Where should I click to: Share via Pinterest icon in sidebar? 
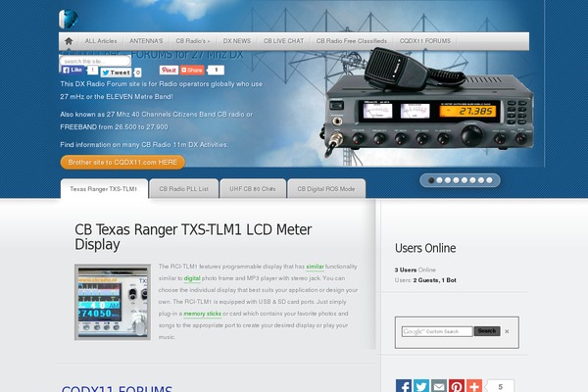pos(457,385)
